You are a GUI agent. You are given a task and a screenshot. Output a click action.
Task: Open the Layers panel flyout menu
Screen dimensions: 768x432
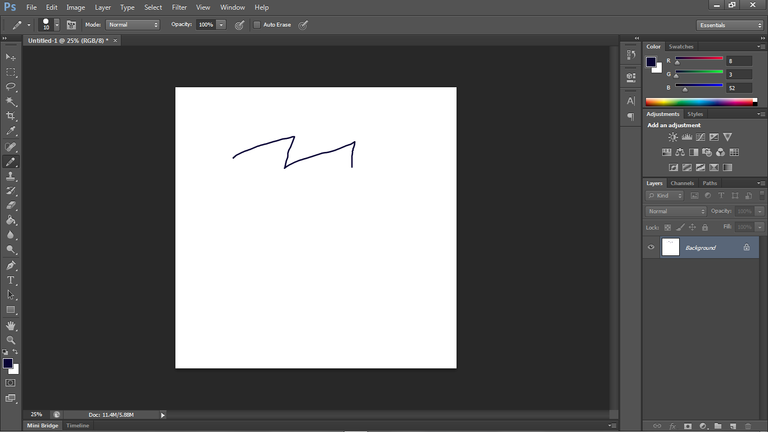click(761, 183)
